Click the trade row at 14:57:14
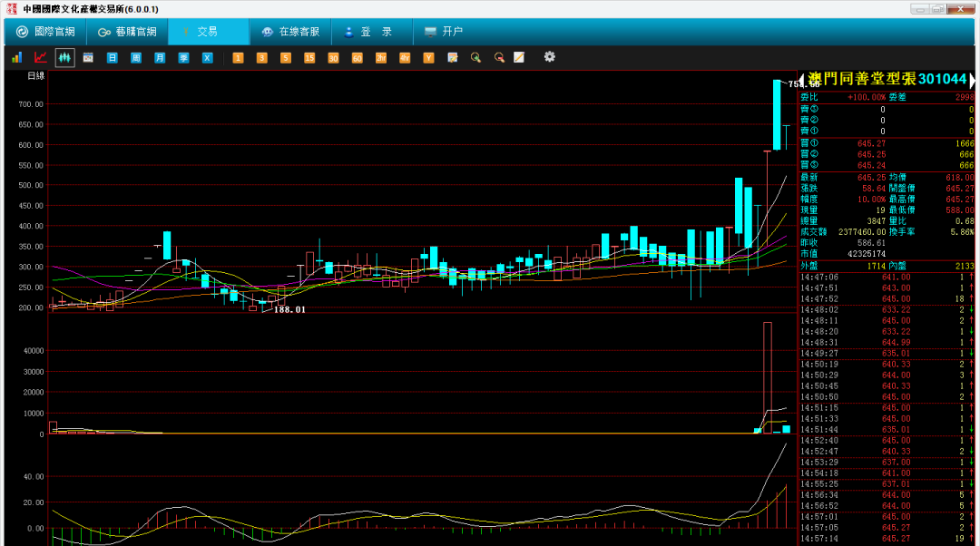This screenshot has width=980, height=546. 887,539
